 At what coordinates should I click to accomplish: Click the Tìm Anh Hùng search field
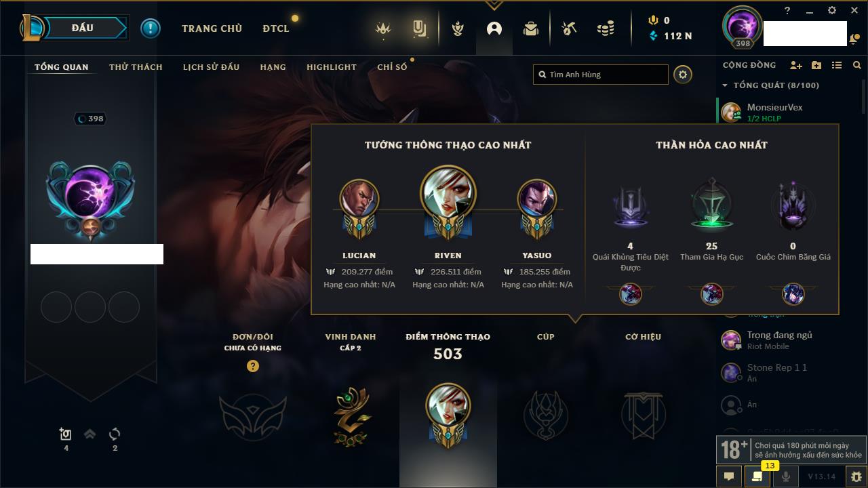[x=601, y=75]
